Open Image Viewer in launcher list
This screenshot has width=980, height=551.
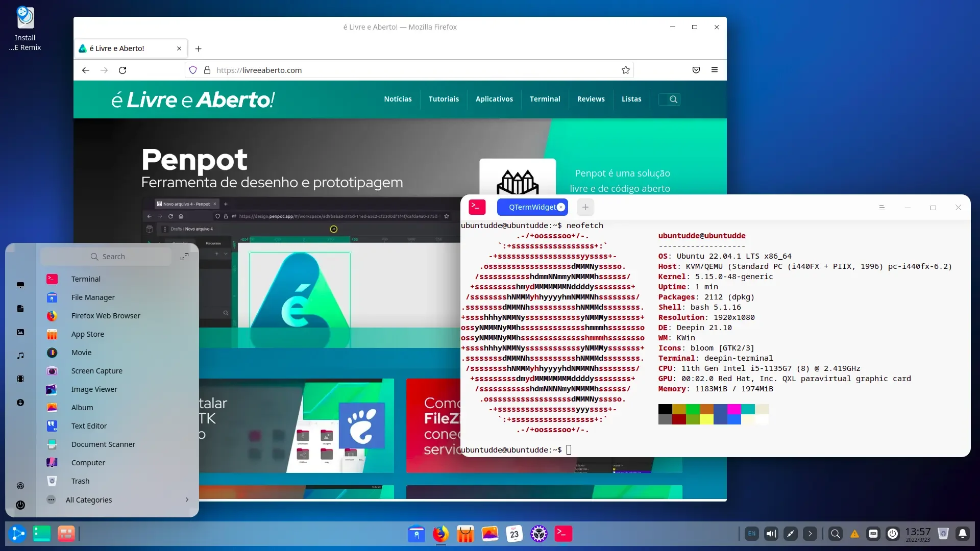click(118, 389)
